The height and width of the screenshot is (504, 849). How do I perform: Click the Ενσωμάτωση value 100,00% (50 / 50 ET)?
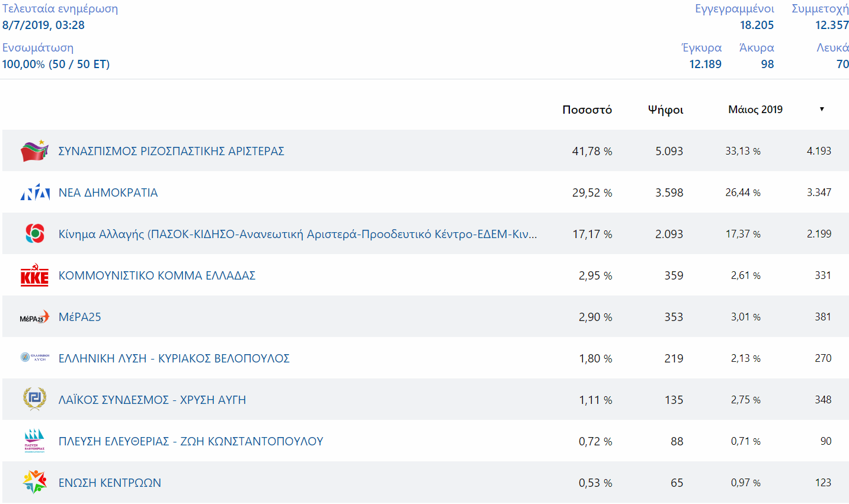(x=56, y=64)
